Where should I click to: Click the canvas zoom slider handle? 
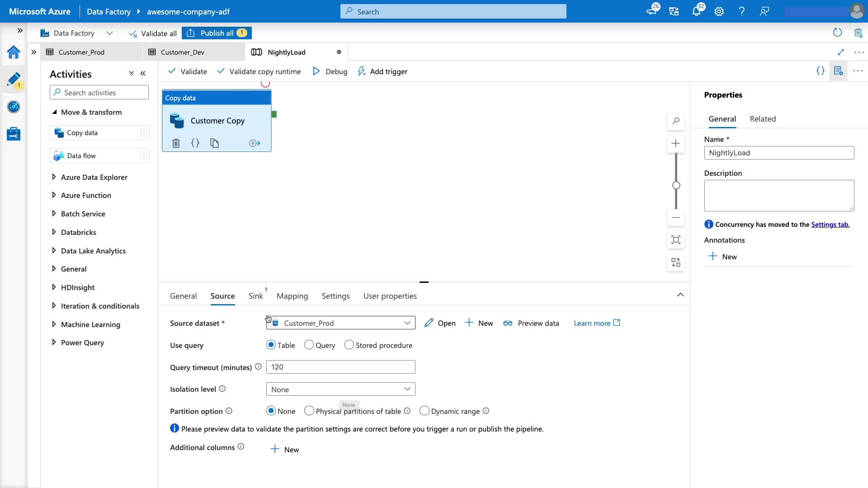[x=676, y=185]
